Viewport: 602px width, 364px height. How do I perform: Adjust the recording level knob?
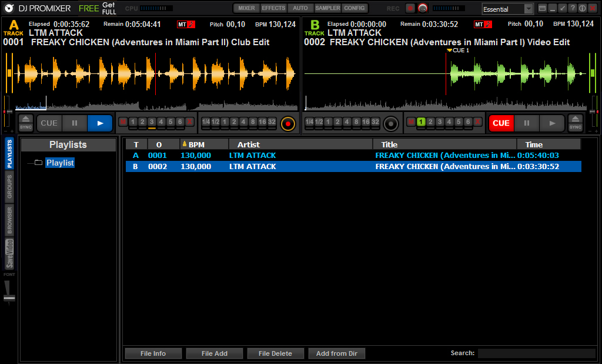tap(423, 8)
